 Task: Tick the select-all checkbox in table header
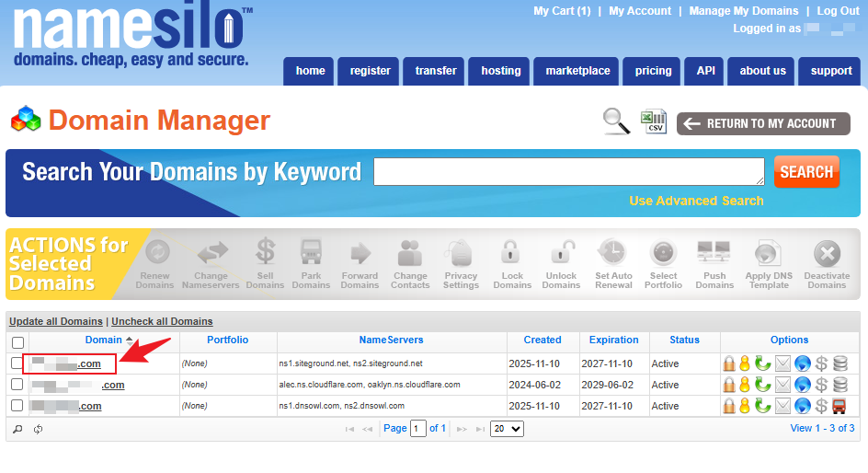[17, 342]
